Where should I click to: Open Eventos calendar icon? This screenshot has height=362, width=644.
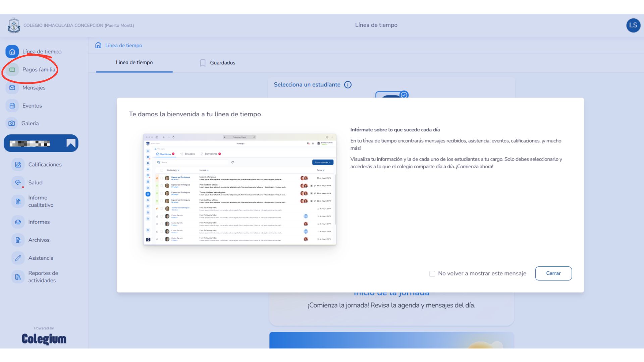point(12,106)
